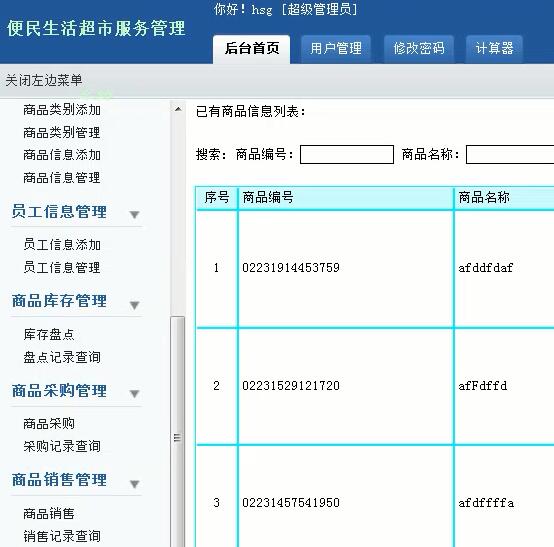Open 商品信息管理 in the left menu
554x547 pixels.
(62, 178)
